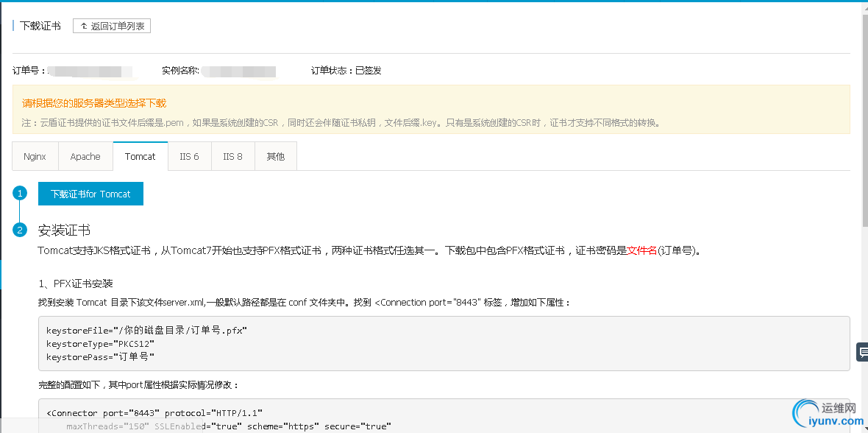Viewport: 868px width, 433px height.
Task: Click the keystoreFile code line
Action: (x=146, y=331)
